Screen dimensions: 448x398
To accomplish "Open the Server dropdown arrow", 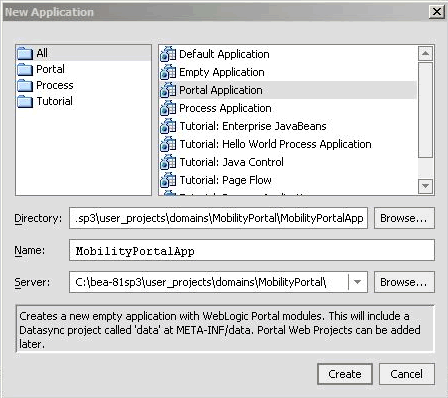I will click(358, 282).
